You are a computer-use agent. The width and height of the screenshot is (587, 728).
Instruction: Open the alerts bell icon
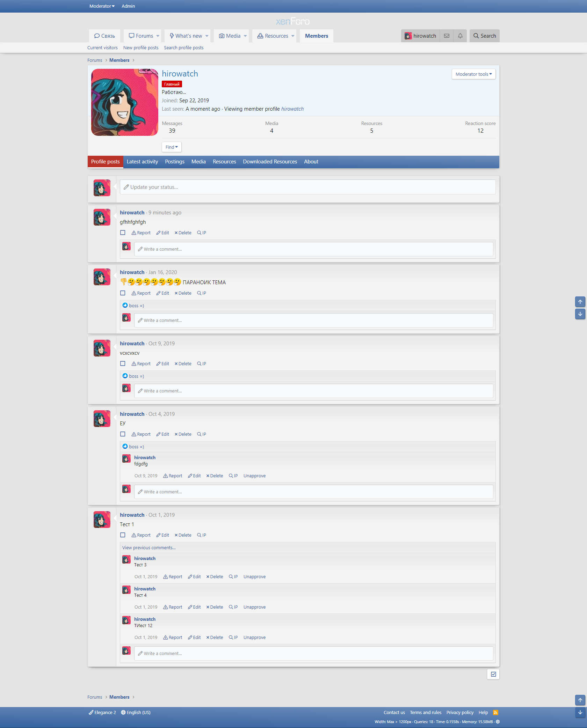point(460,36)
